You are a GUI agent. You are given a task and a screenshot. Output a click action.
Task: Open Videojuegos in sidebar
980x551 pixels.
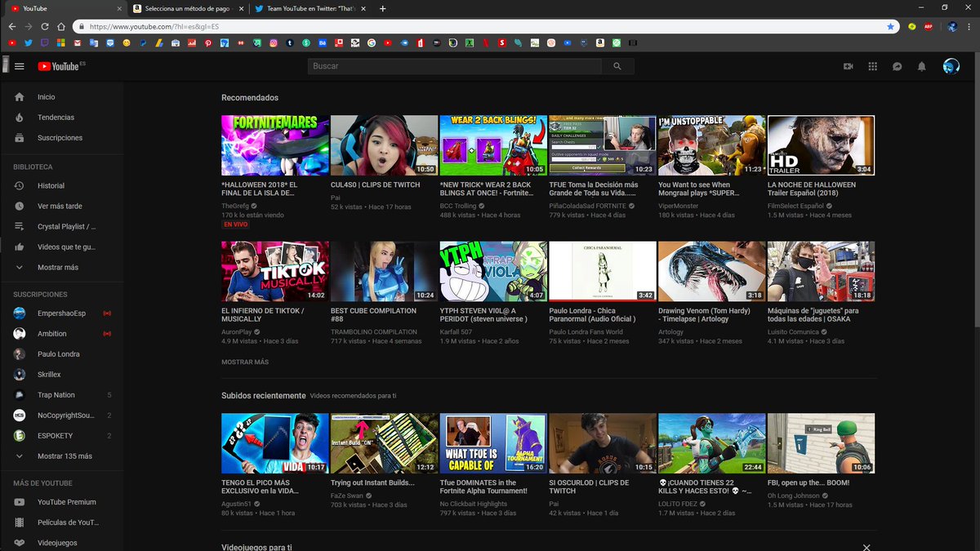62,542
